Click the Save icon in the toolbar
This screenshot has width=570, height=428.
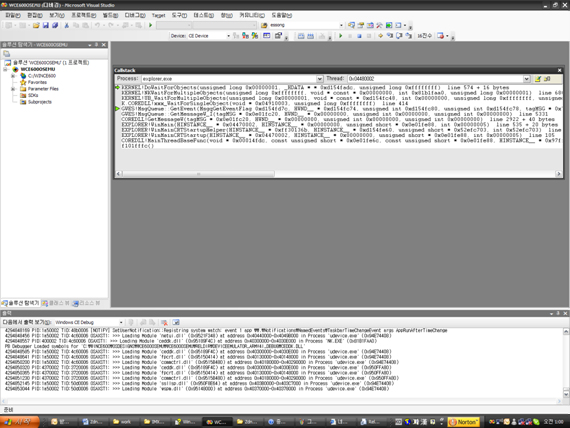[45, 25]
